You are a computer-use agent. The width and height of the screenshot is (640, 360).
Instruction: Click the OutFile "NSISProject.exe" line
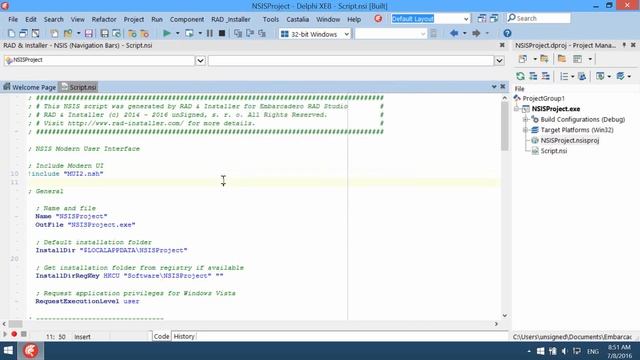coord(85,225)
